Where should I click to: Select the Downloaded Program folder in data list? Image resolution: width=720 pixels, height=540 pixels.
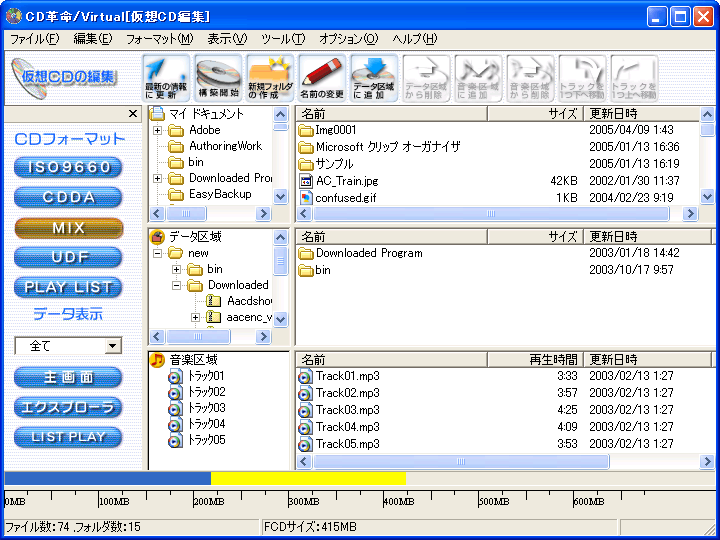360,253
